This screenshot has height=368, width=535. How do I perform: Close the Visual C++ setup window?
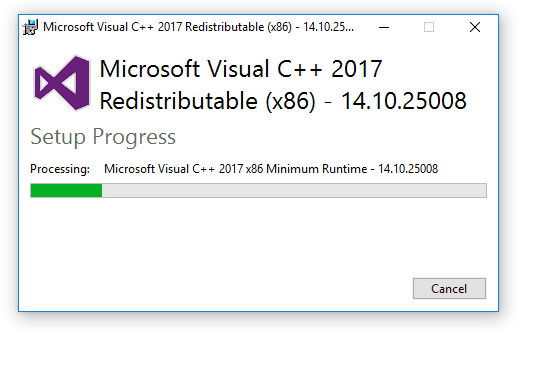(475, 27)
